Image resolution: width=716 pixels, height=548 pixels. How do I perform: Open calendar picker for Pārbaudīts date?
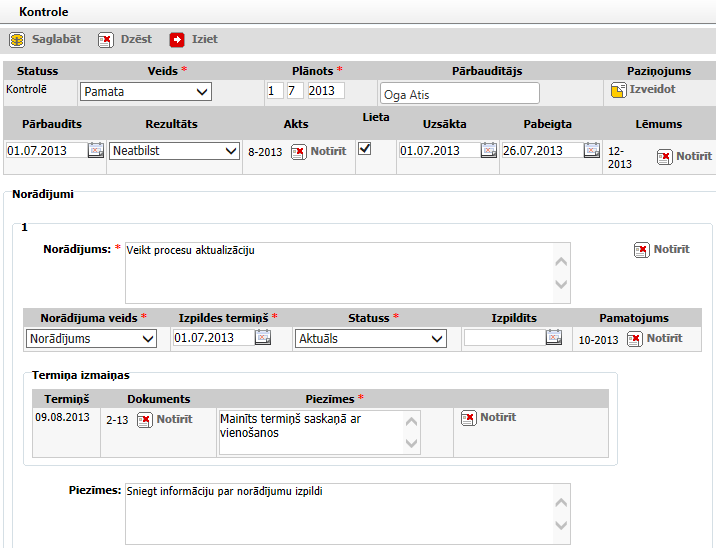point(95,151)
